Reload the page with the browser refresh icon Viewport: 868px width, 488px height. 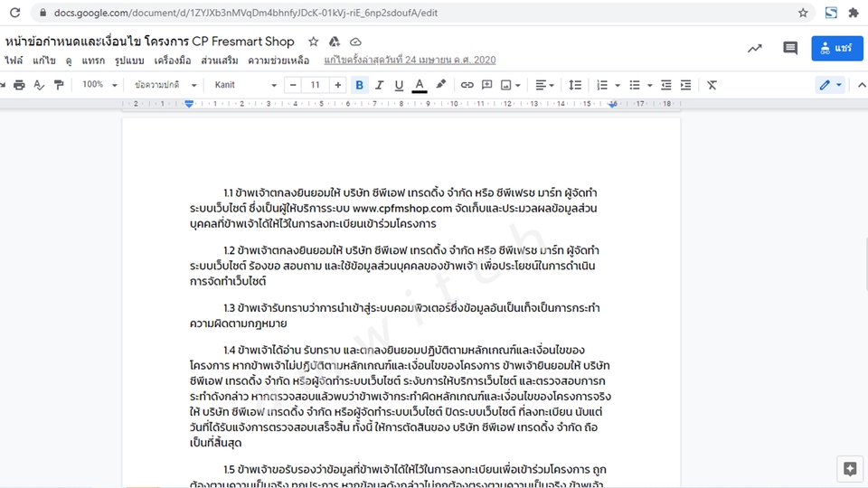click(x=15, y=12)
